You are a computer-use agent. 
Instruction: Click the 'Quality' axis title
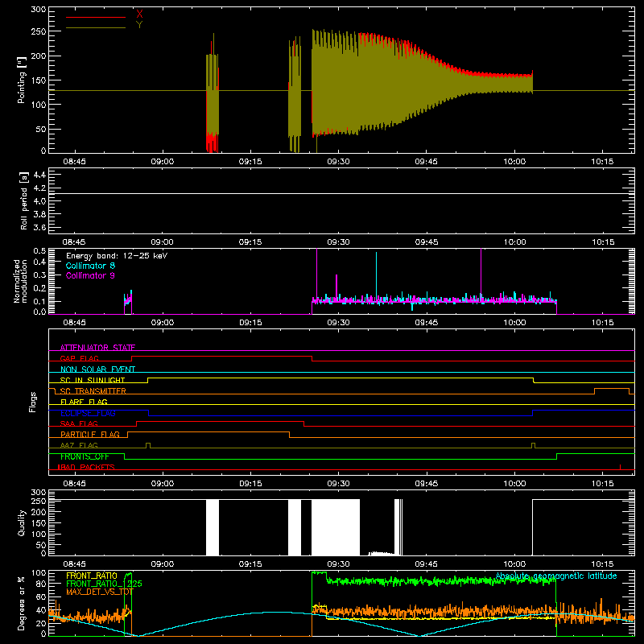(x=22, y=522)
